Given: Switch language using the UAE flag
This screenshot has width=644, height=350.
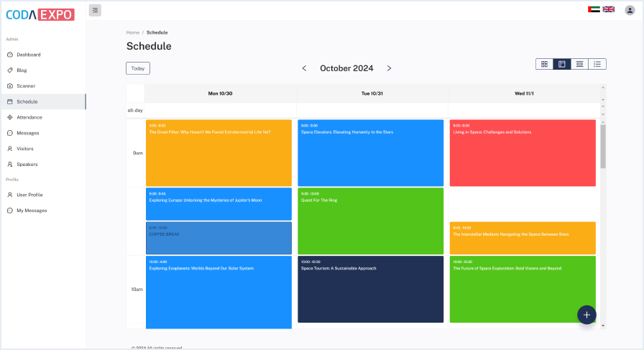Looking at the screenshot, I should tap(594, 9).
